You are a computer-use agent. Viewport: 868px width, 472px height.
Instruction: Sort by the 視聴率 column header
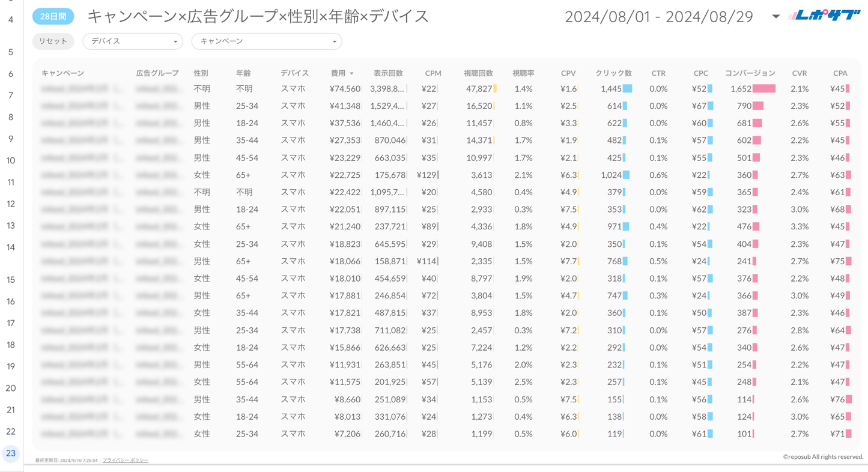coord(523,73)
